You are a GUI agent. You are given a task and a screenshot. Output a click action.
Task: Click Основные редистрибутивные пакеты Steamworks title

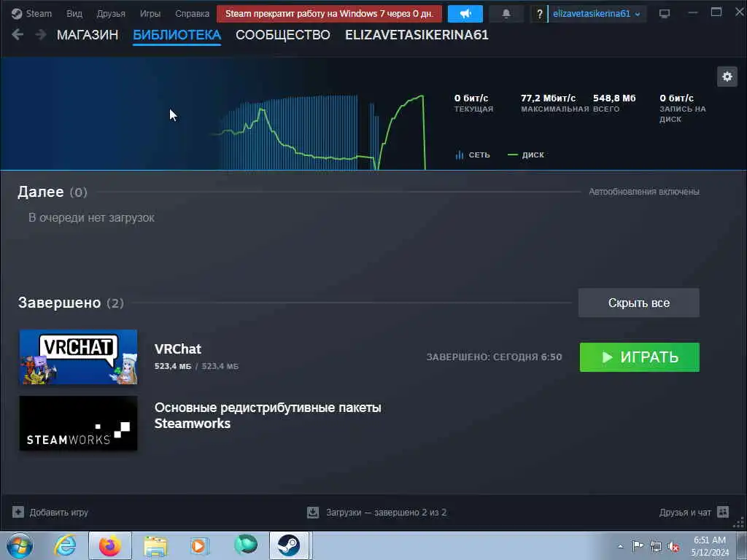[x=268, y=415]
